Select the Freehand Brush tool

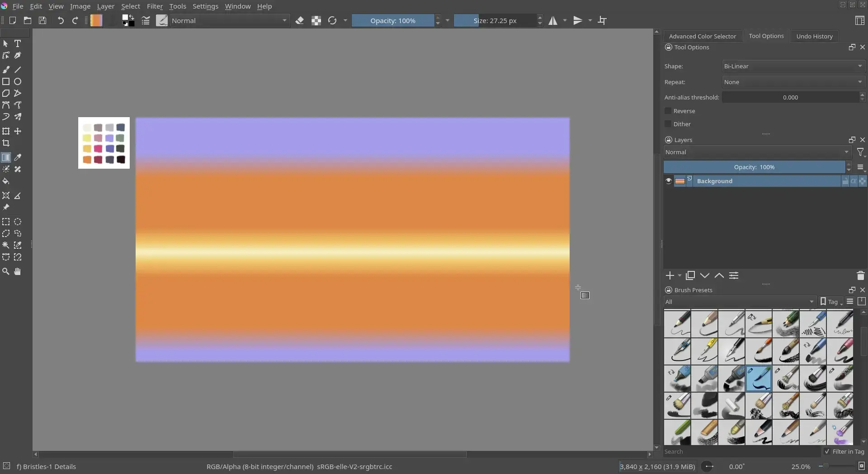[6, 69]
